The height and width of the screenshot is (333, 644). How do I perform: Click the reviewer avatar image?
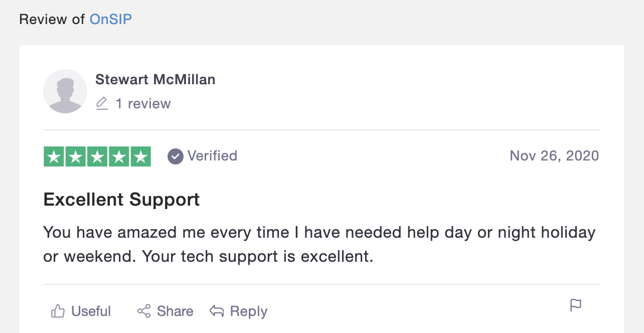[65, 91]
